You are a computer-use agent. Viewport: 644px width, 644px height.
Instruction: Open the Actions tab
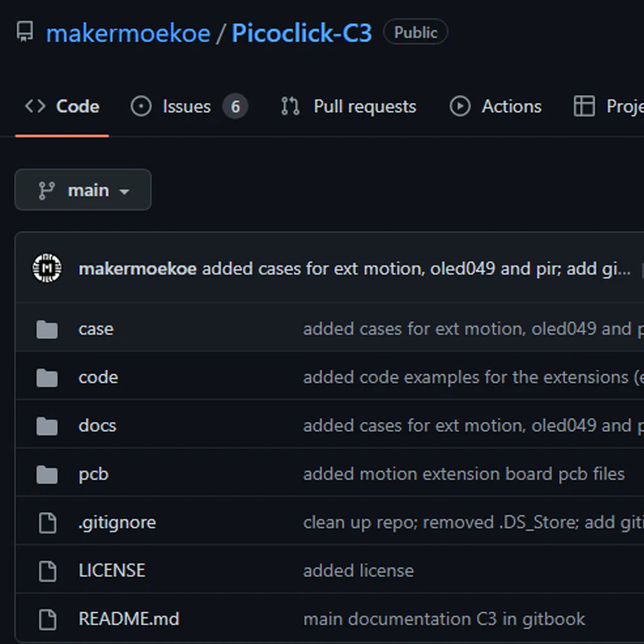click(x=511, y=106)
